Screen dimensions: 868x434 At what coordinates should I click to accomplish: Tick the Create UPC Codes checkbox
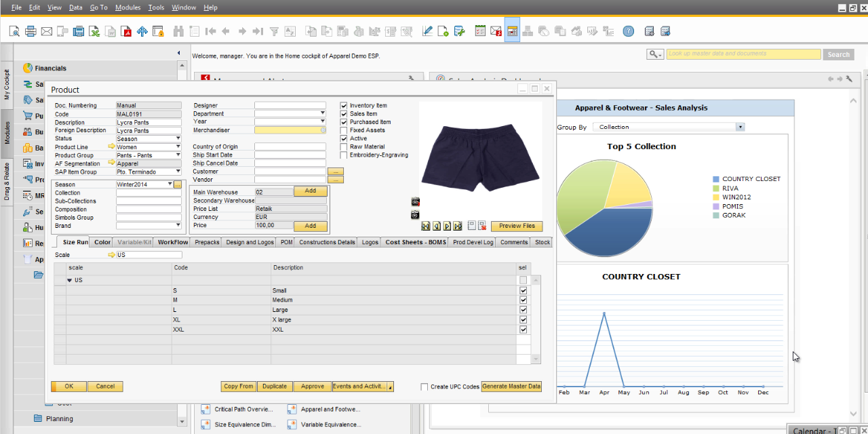point(425,387)
